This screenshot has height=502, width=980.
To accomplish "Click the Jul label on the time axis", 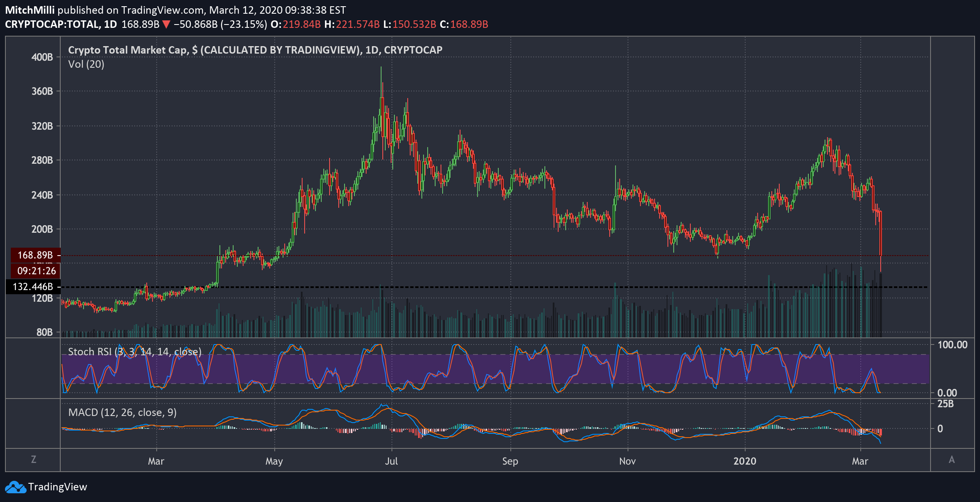I will [x=391, y=461].
